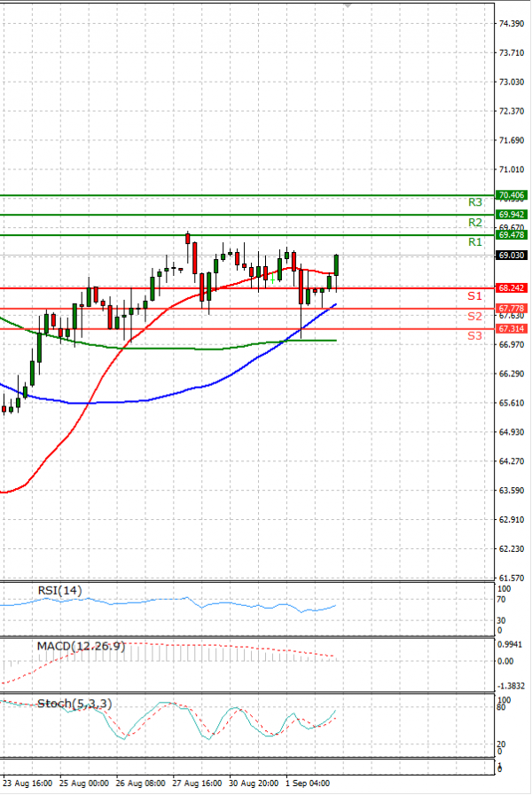Click the 73.710 price scale value
532x795 pixels.
[x=512, y=52]
